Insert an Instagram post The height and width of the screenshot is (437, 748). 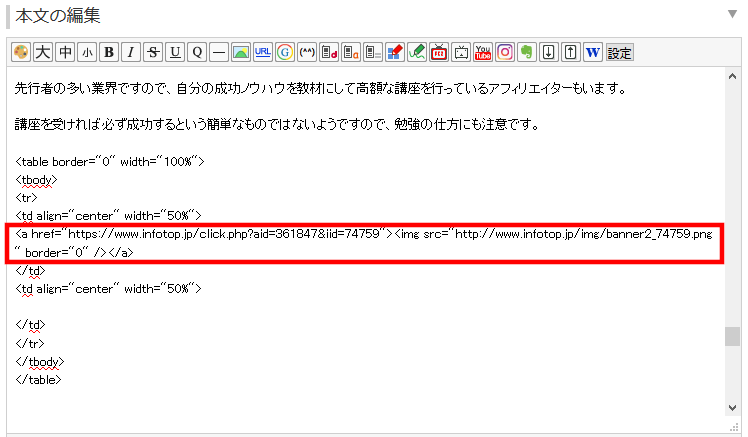click(505, 52)
